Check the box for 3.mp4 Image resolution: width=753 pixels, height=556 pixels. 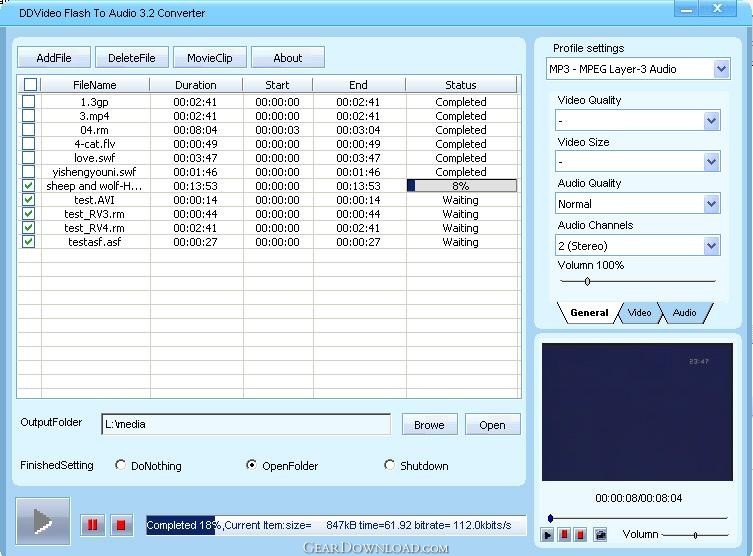tap(28, 115)
